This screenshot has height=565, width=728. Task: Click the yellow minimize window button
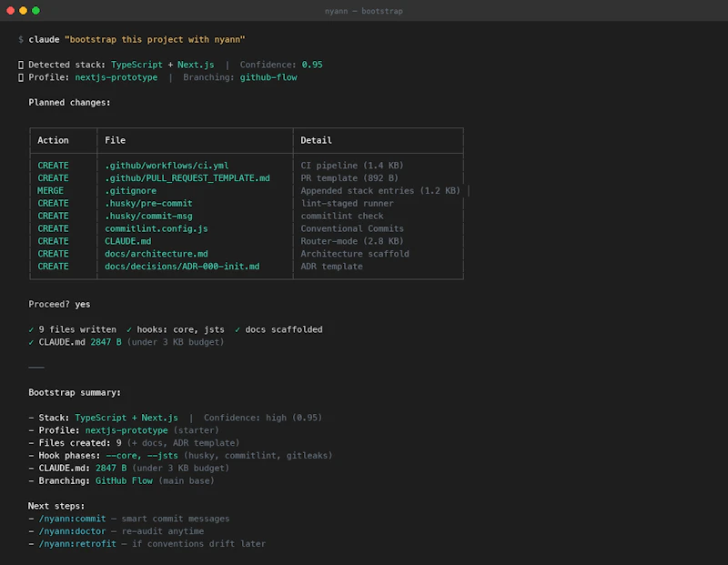click(24, 11)
